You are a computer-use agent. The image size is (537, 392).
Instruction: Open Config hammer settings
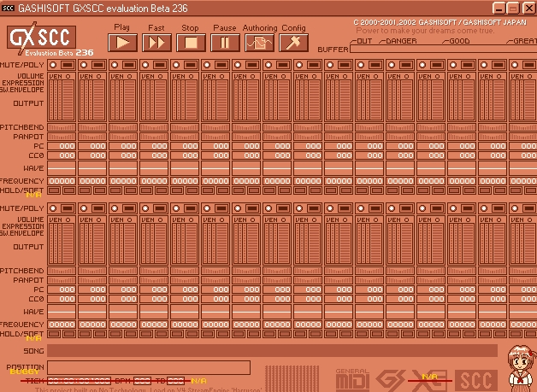point(293,43)
